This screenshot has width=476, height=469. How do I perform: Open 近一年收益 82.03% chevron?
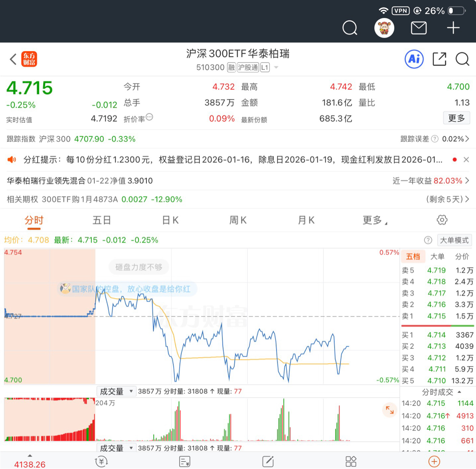[x=467, y=181]
